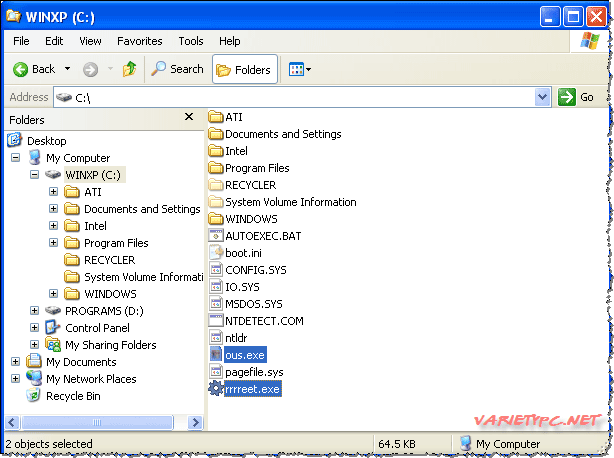The height and width of the screenshot is (458, 614).
Task: Open the View menu
Action: (90, 41)
